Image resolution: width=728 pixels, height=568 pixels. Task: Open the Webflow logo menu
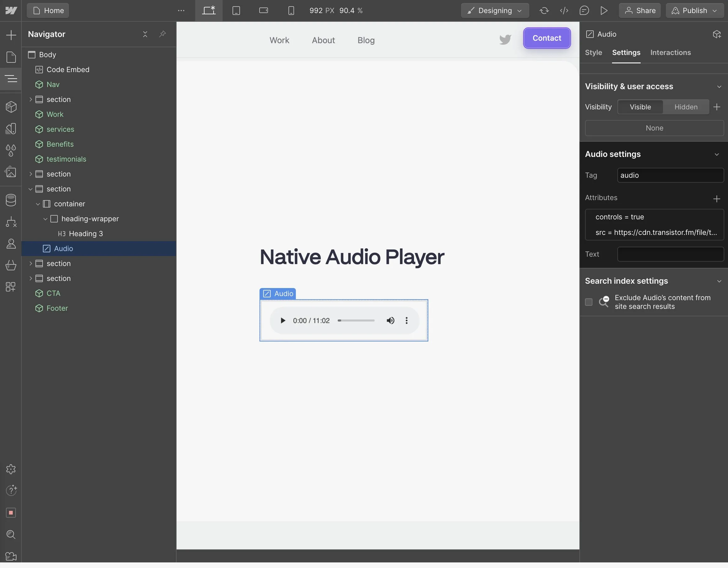pyautogui.click(x=11, y=11)
